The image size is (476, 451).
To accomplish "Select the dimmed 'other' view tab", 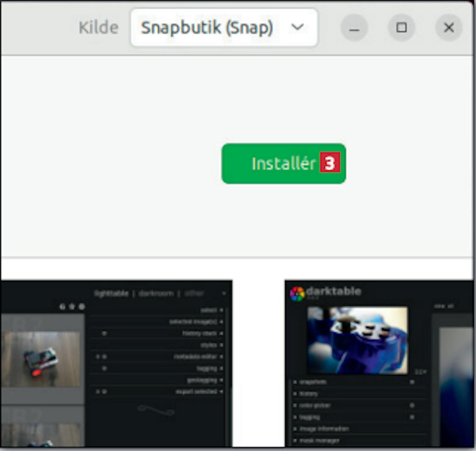I will 194,294.
